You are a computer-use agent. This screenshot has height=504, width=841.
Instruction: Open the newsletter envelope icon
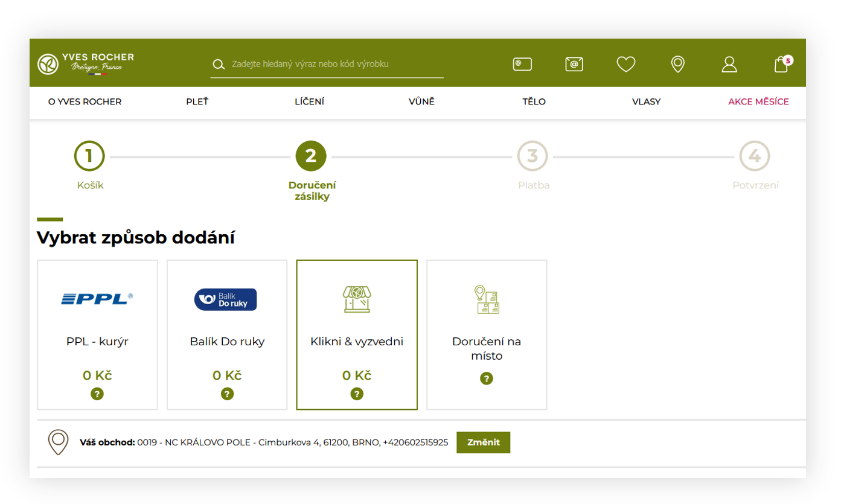click(574, 63)
